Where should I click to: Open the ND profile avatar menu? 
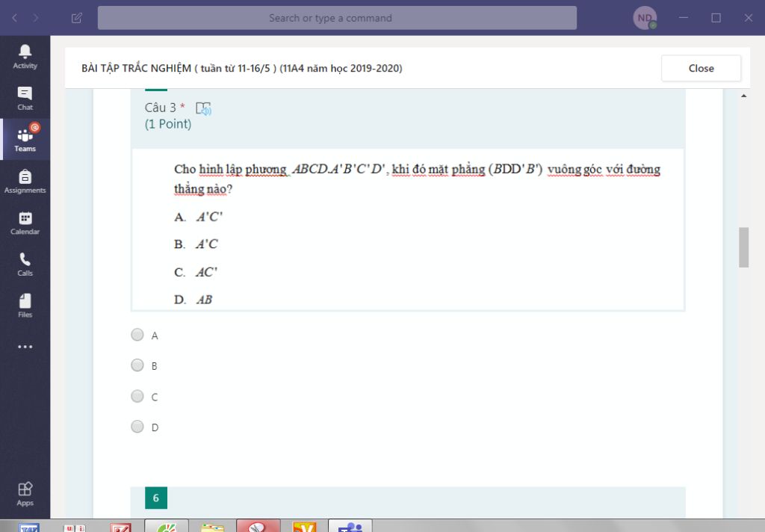coord(645,18)
